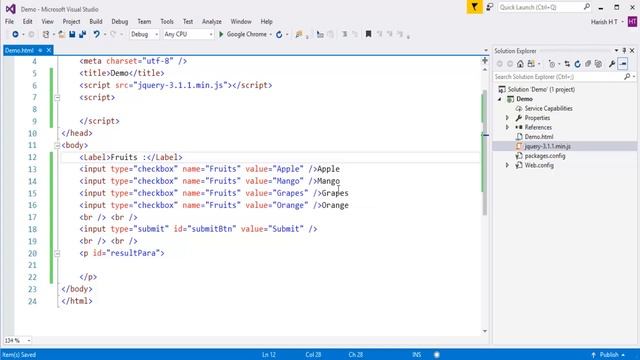Image resolution: width=640 pixels, height=360 pixels.
Task: Click the yellow notifications filter icon
Action: pyautogui.click(x=474, y=7)
